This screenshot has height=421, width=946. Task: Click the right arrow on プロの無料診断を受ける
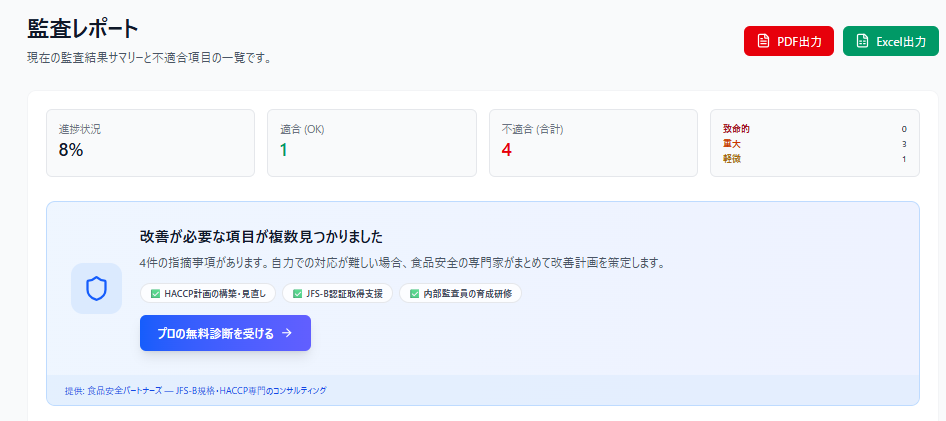coord(288,333)
